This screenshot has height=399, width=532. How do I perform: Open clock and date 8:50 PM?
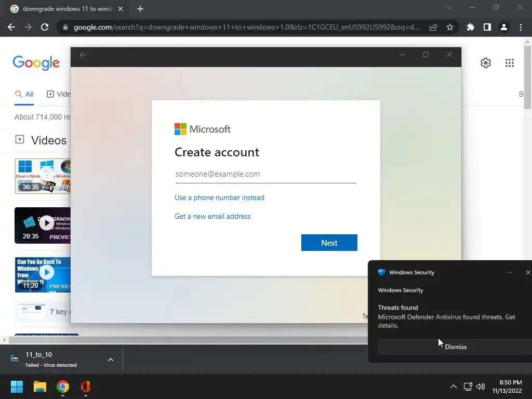[x=507, y=387]
